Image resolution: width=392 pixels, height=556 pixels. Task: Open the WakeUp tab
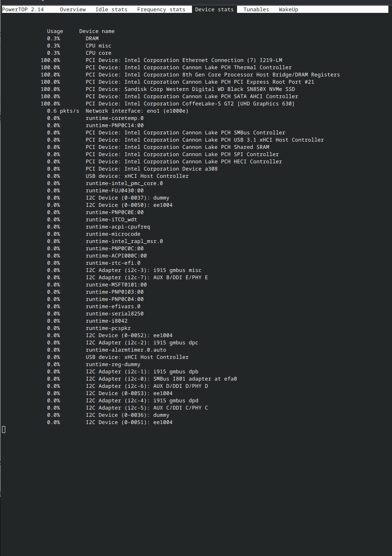point(288,9)
